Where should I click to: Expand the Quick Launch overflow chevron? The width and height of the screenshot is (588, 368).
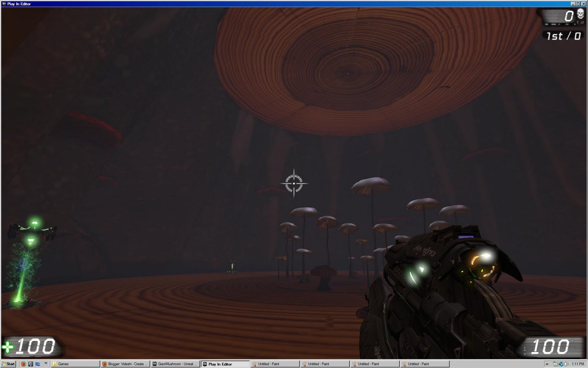pos(46,363)
